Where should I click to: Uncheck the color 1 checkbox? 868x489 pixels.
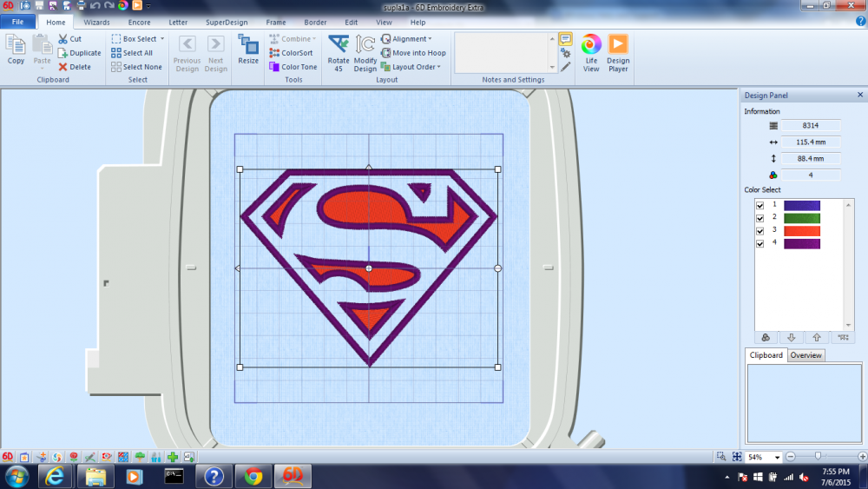tap(760, 206)
